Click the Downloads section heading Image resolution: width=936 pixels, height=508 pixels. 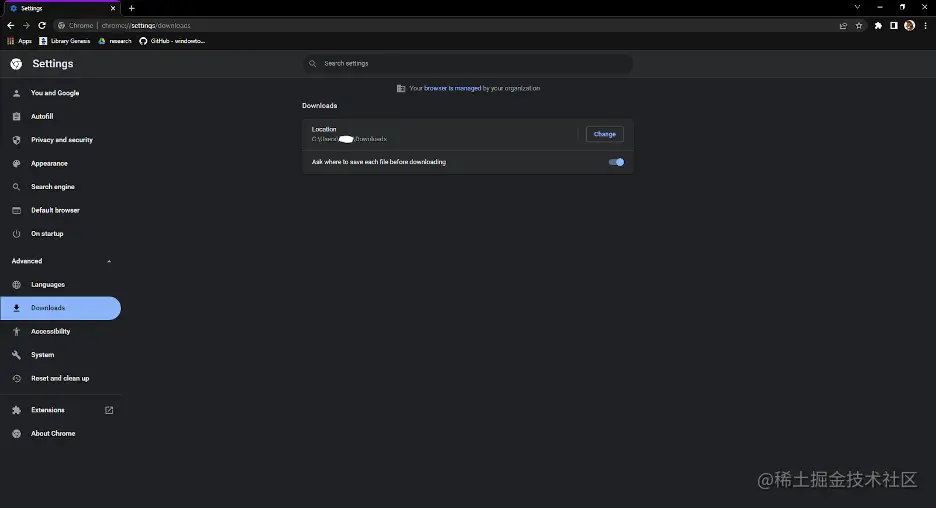[x=319, y=106]
